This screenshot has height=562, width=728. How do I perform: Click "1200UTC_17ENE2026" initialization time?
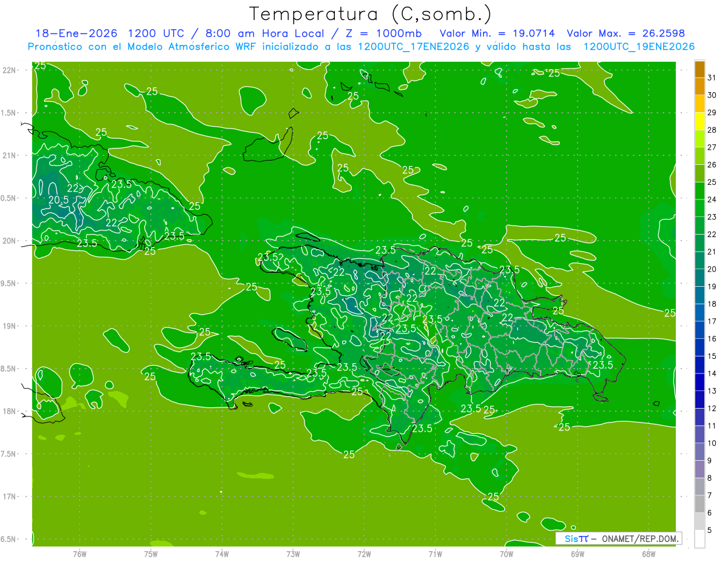[413, 47]
